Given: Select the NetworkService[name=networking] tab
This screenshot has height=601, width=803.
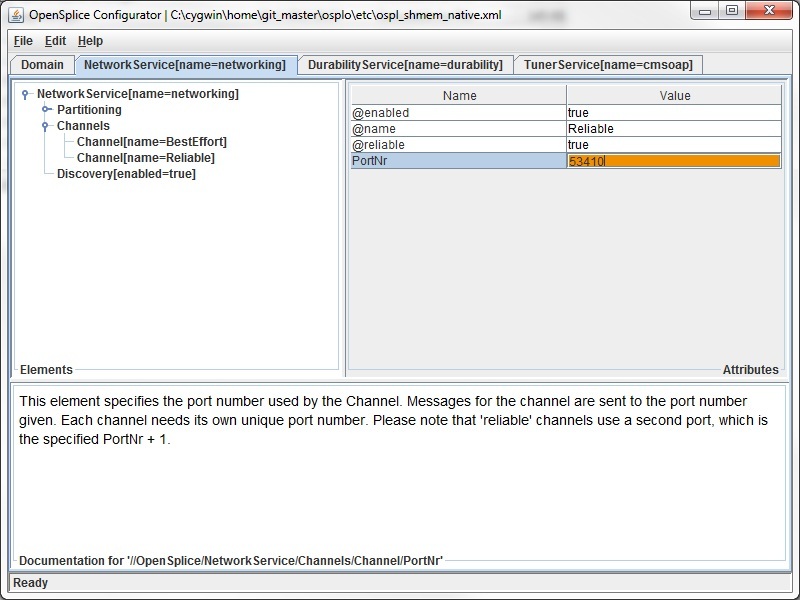Looking at the screenshot, I should [x=185, y=65].
